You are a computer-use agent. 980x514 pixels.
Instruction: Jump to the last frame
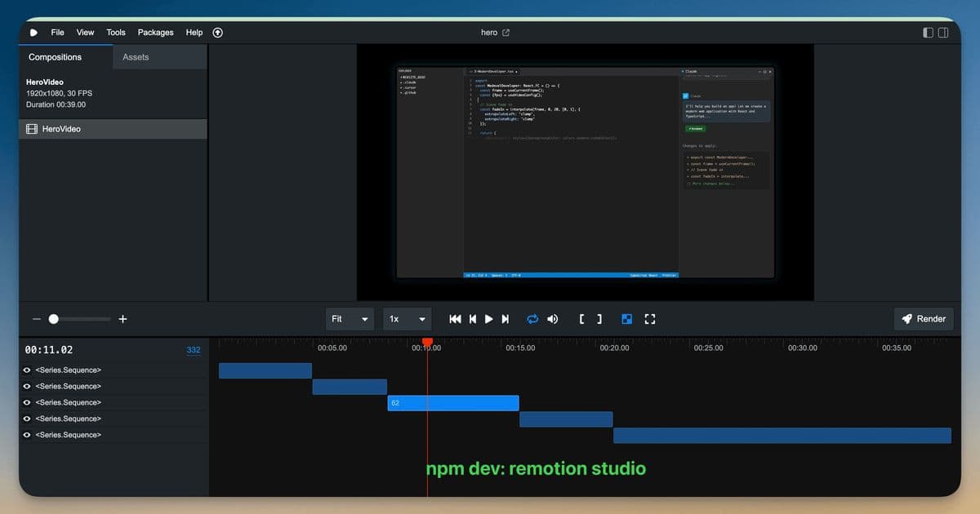tap(505, 319)
